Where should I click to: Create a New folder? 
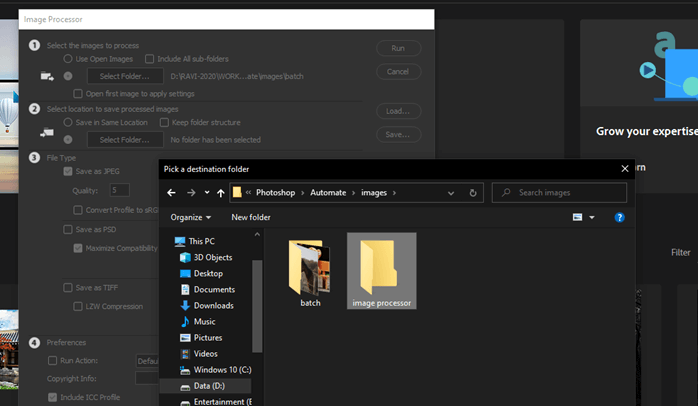click(x=251, y=217)
